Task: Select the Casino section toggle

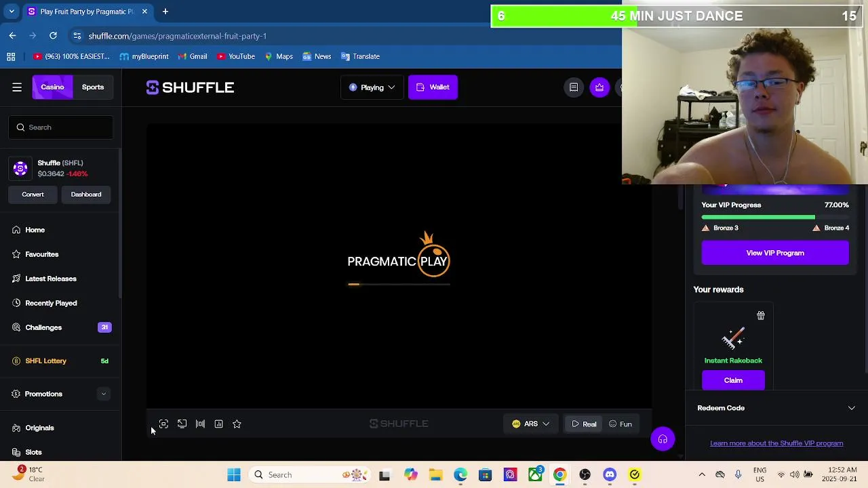Action: pos(52,87)
